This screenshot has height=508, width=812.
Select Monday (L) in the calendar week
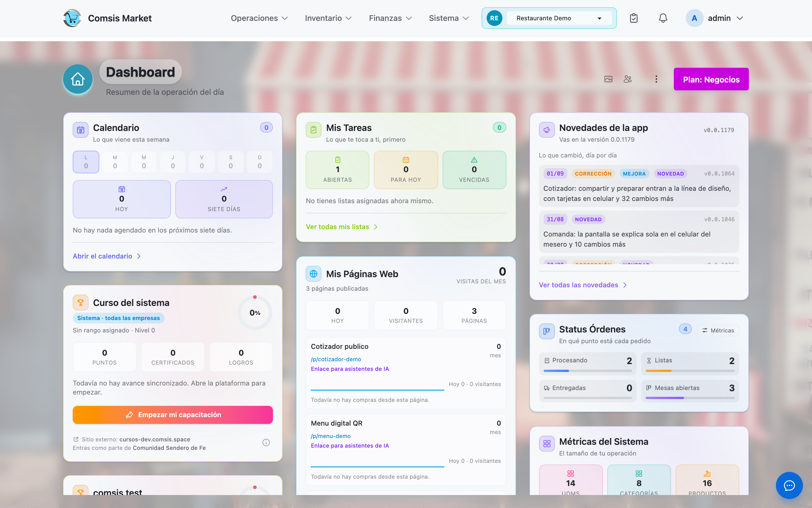pyautogui.click(x=86, y=162)
